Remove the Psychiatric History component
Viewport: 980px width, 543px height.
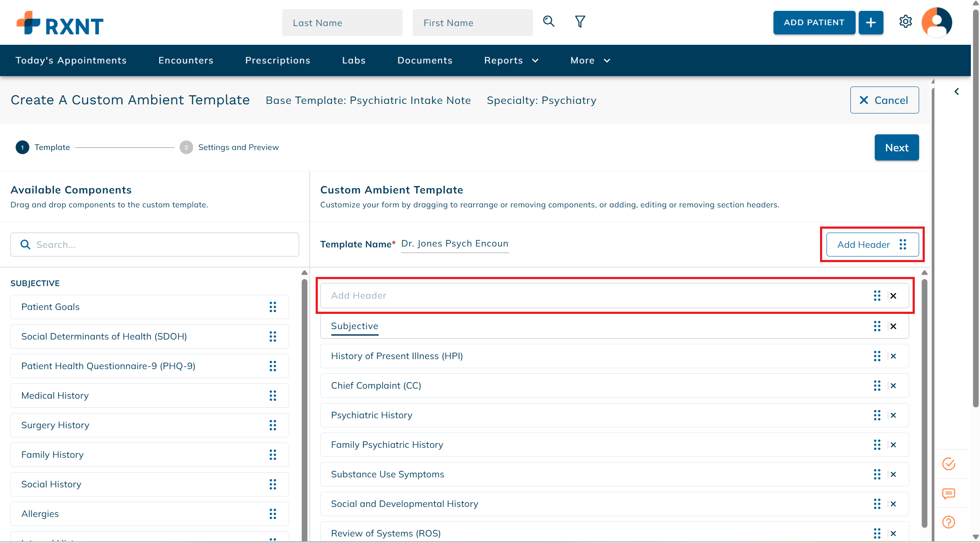tap(893, 415)
